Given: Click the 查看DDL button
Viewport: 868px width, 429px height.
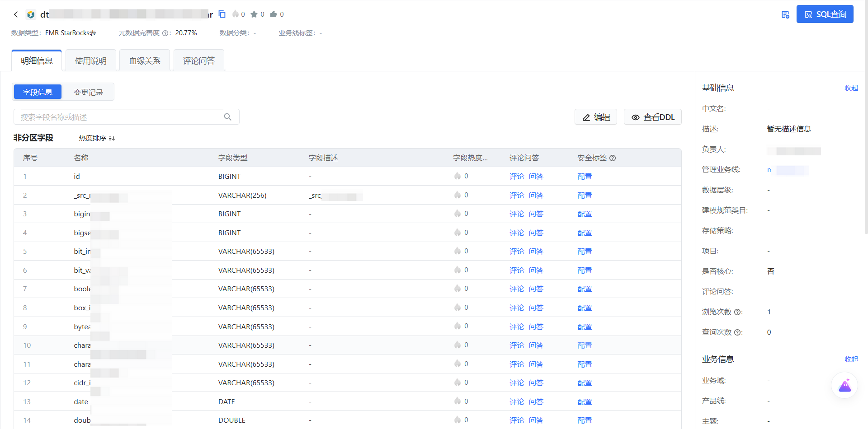Looking at the screenshot, I should pyautogui.click(x=653, y=117).
